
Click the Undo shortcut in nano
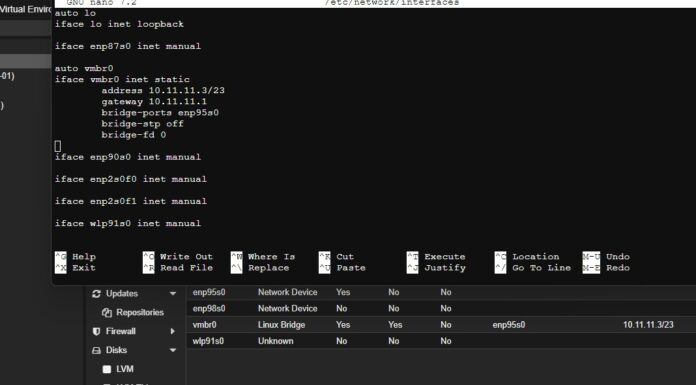[x=606, y=257]
